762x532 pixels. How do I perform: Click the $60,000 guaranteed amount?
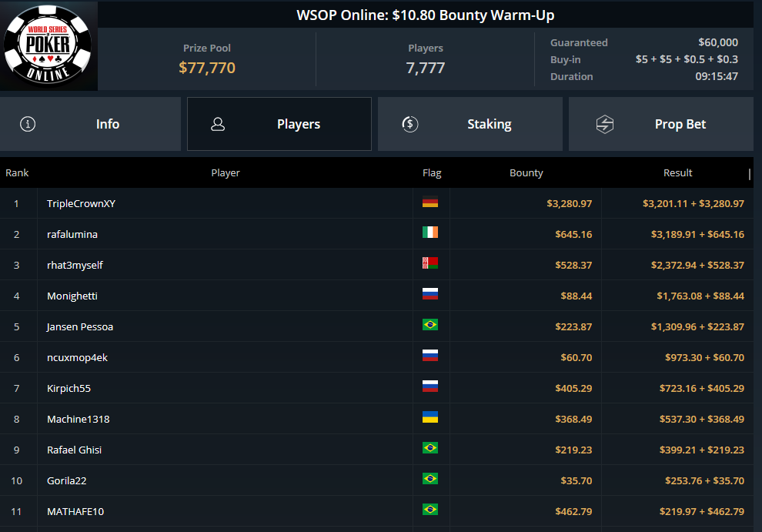pyautogui.click(x=718, y=42)
